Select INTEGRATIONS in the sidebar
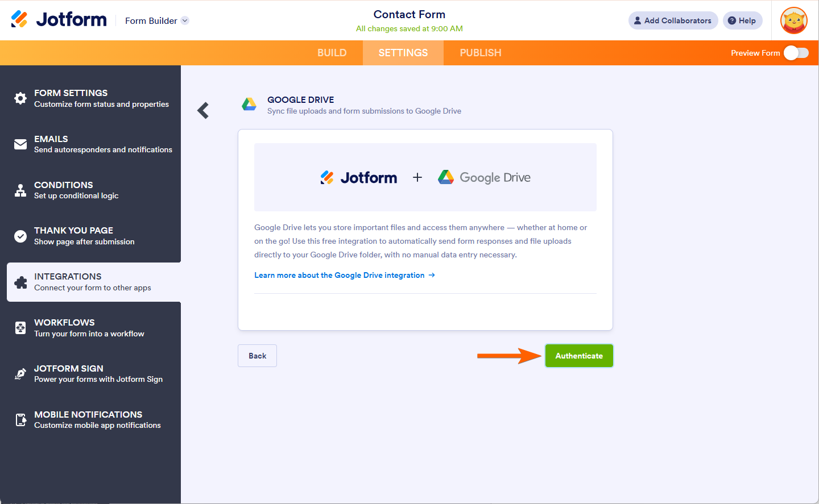Image resolution: width=819 pixels, height=504 pixels. click(94, 282)
